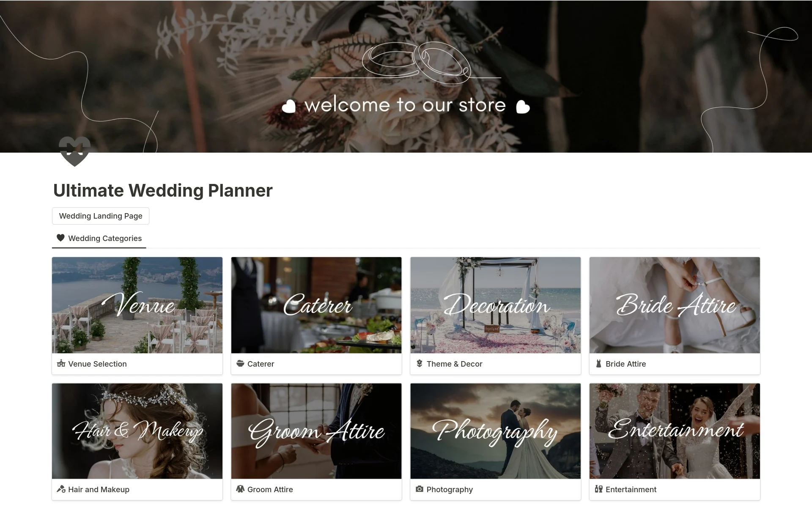Click the Caterer cover thumbnail
This screenshot has height=507, width=812.
[x=316, y=305]
